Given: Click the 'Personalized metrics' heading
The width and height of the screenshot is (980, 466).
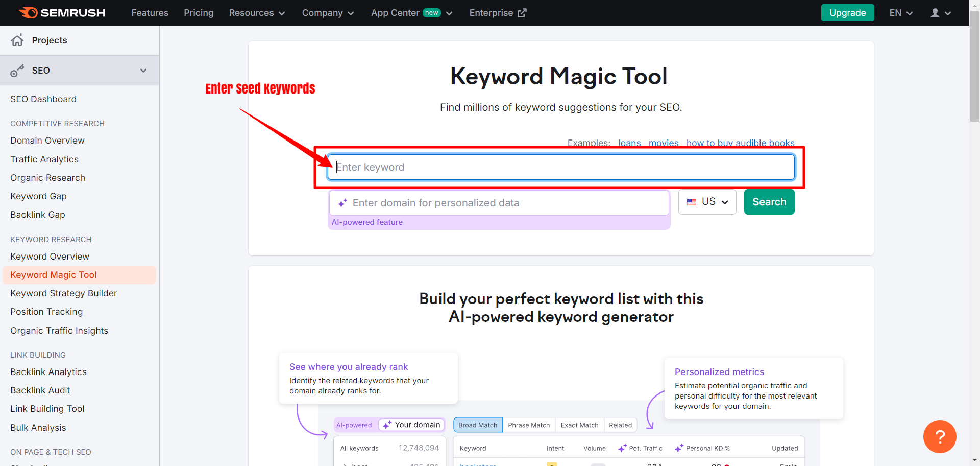Looking at the screenshot, I should [x=719, y=372].
